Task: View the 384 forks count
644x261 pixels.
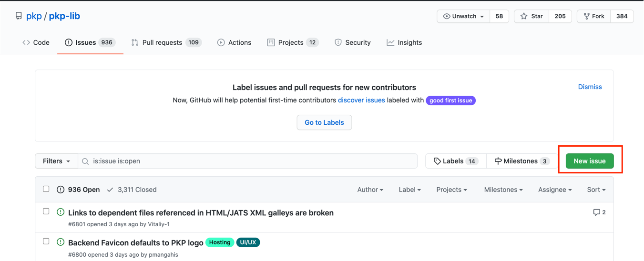Action: [622, 16]
